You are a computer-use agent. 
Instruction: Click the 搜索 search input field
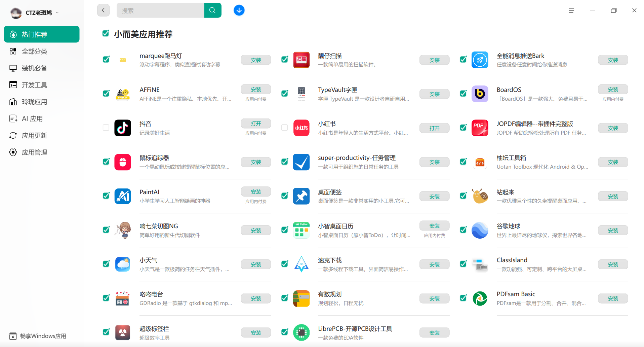(160, 10)
